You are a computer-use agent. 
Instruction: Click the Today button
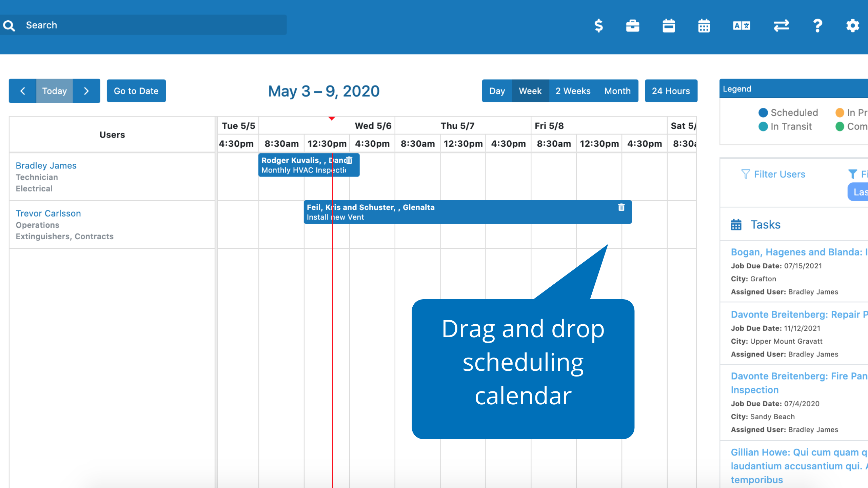click(x=54, y=91)
